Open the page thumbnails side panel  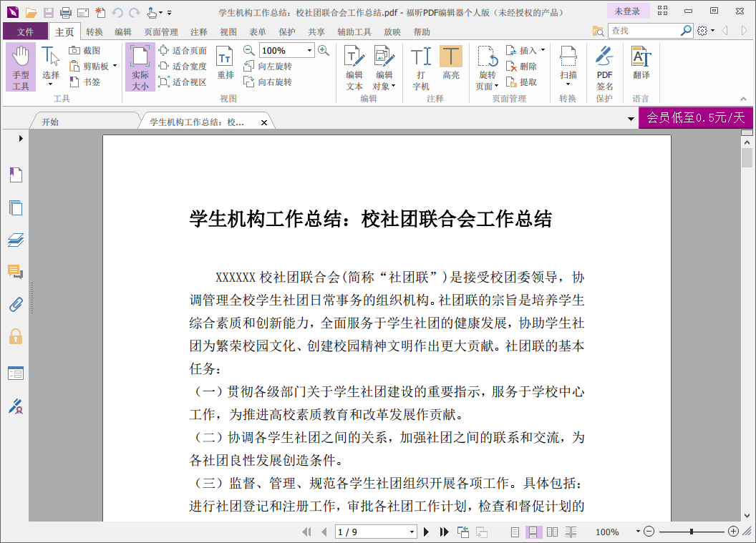coord(16,207)
